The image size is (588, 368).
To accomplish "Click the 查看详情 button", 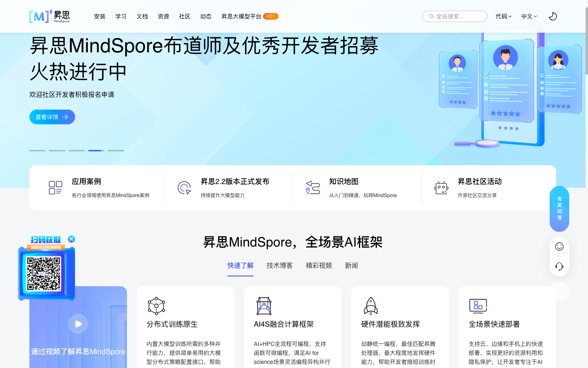I will click(52, 117).
